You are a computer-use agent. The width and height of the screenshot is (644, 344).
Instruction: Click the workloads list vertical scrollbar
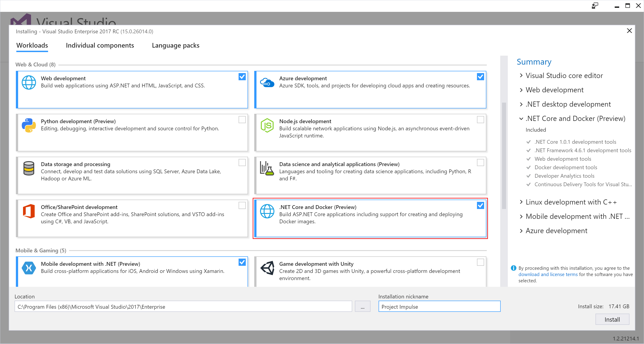click(504, 155)
